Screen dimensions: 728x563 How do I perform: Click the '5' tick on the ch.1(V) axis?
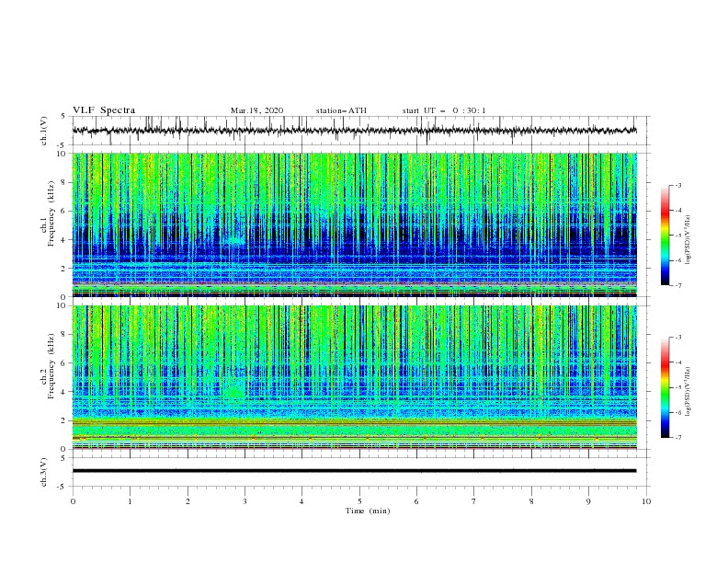point(63,116)
